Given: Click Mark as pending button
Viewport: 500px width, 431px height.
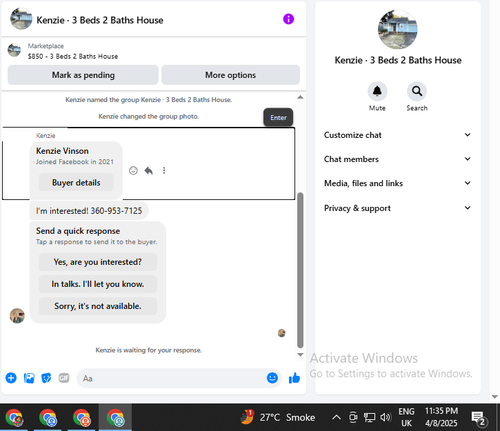Looking at the screenshot, I should pyautogui.click(x=83, y=75).
